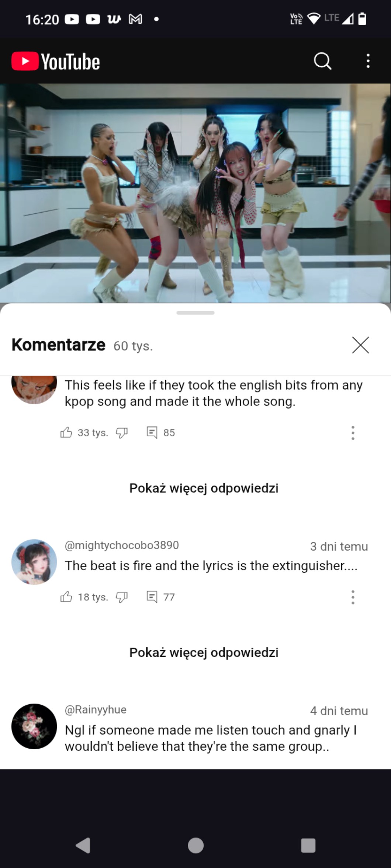
Task: Dislike the kpop song comment
Action: coord(122,433)
